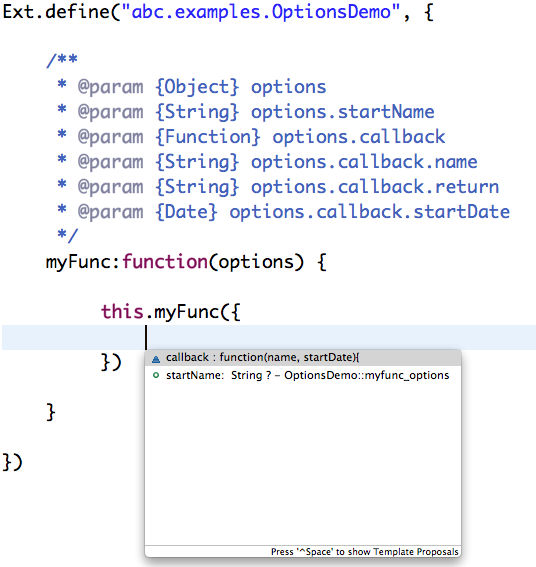This screenshot has height=567, width=536.
Task: Select the callback function proposal
Action: [303, 358]
